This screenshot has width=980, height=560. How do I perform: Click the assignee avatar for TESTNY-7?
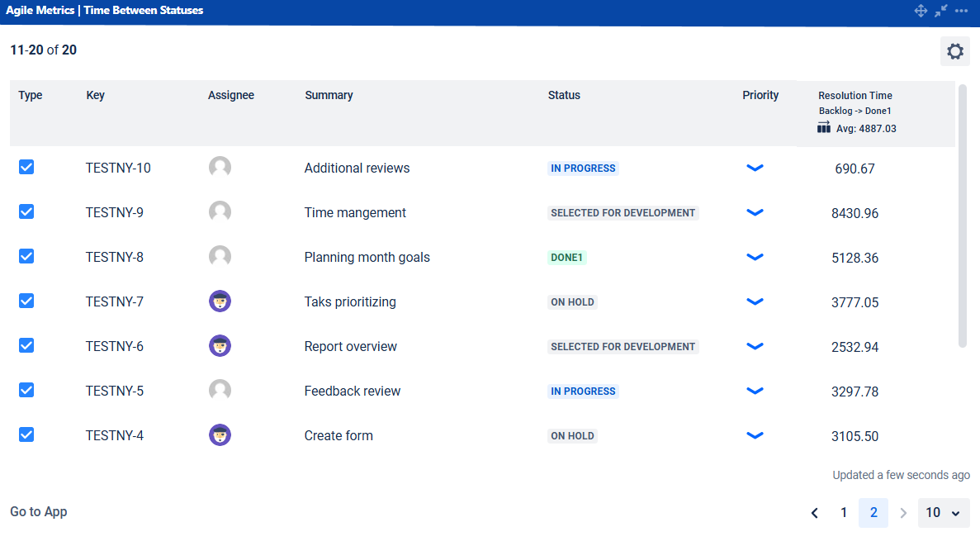[x=220, y=301]
